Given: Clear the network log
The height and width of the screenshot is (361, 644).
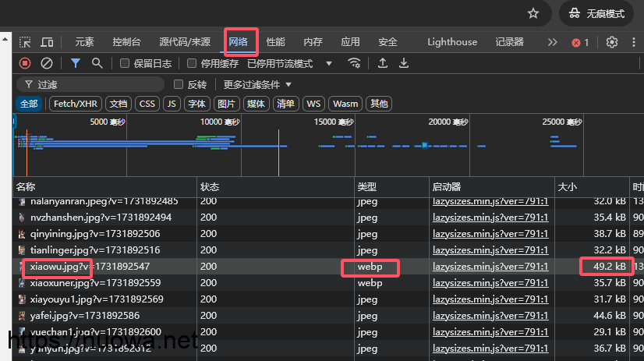Looking at the screenshot, I should [x=47, y=63].
